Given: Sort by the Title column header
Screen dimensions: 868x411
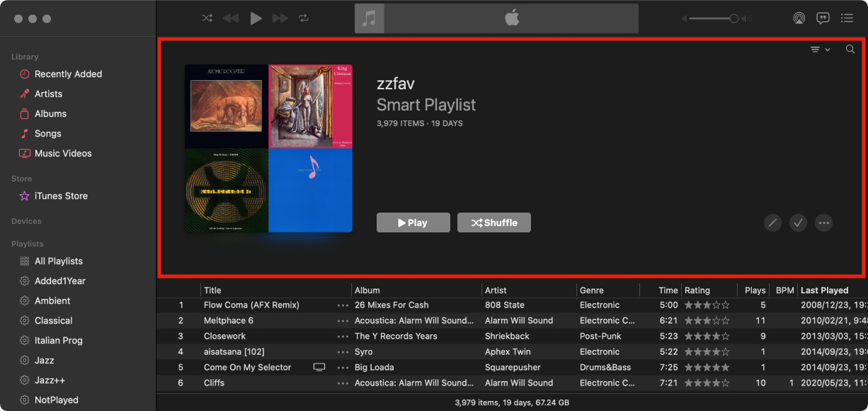Looking at the screenshot, I should coord(276,290).
